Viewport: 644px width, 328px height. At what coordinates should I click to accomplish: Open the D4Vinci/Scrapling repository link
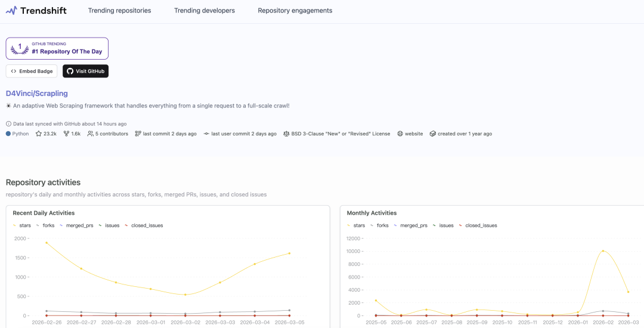37,94
